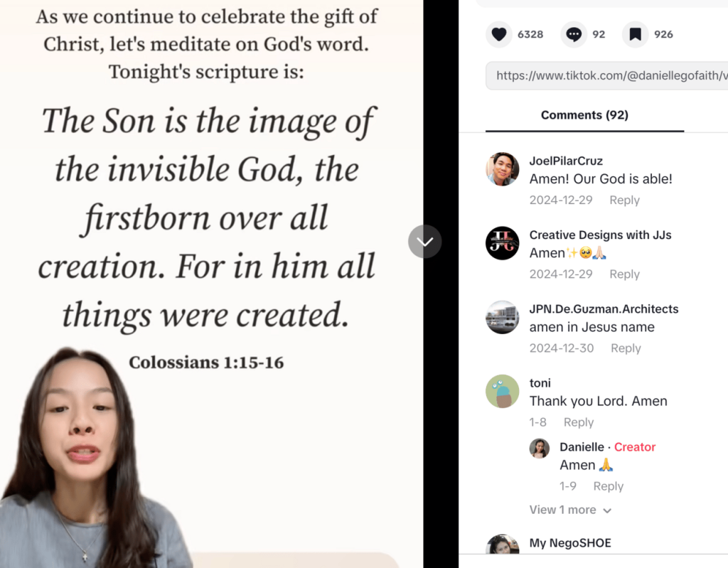Switch to the Comments (92) tab
Image resolution: width=728 pixels, height=568 pixels.
click(x=584, y=115)
